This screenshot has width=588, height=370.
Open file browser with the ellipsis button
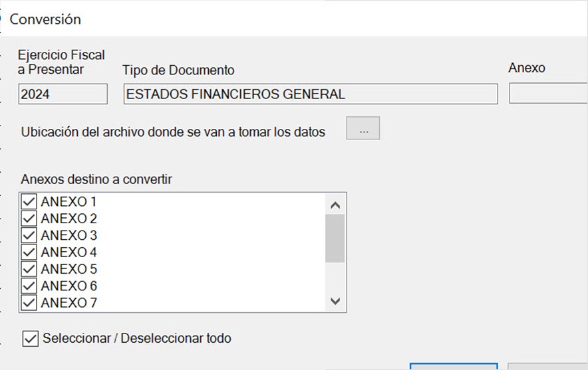[x=363, y=128]
